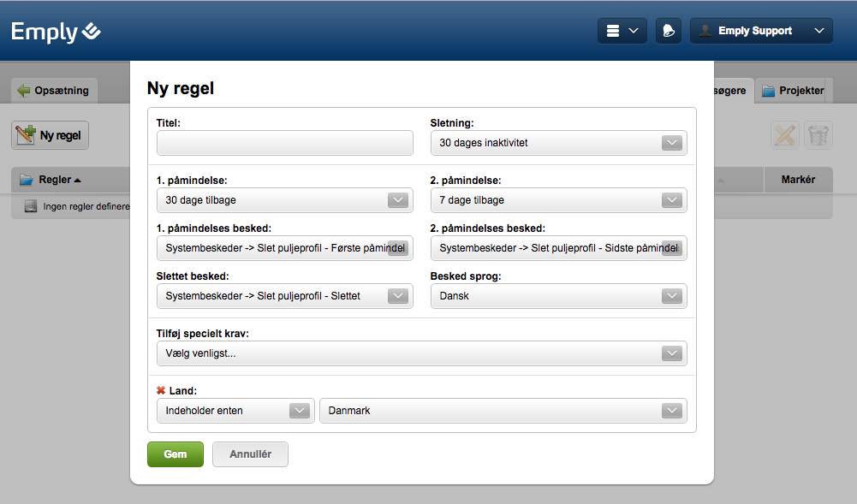The height and width of the screenshot is (504, 857).
Task: Cancel the new rule via Annullér
Action: (x=249, y=454)
